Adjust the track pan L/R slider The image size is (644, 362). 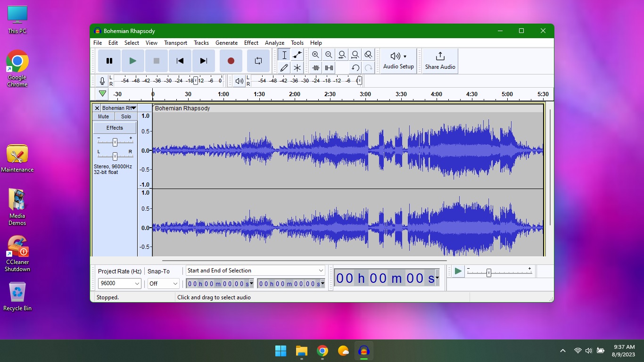click(x=115, y=156)
